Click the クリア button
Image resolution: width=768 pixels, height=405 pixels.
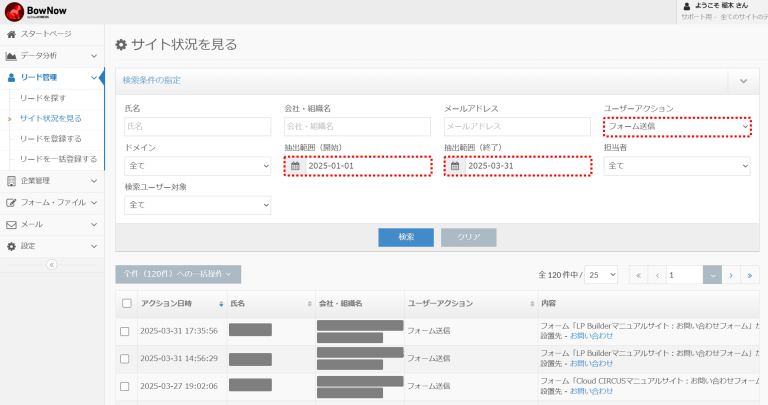click(469, 237)
